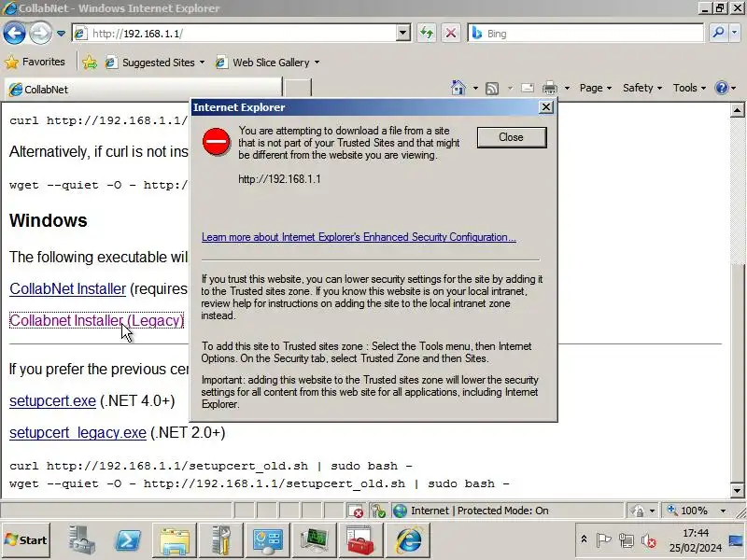Open the Page menu

(595, 88)
